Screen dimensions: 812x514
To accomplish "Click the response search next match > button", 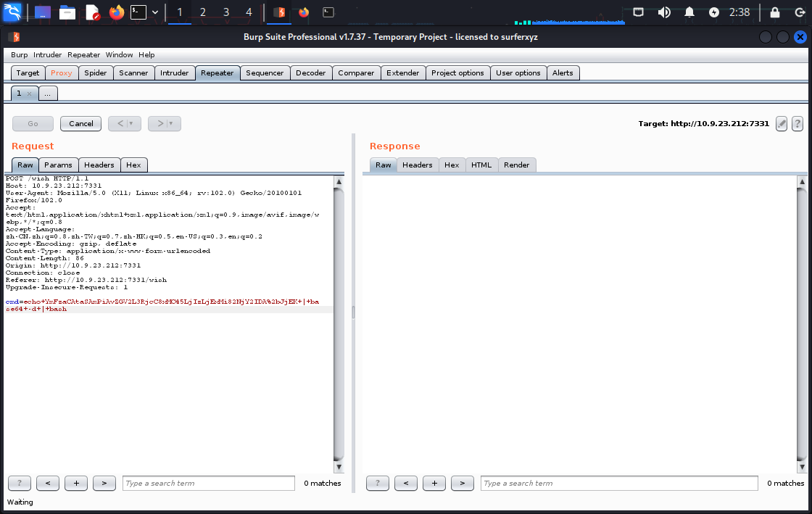I will pos(463,483).
